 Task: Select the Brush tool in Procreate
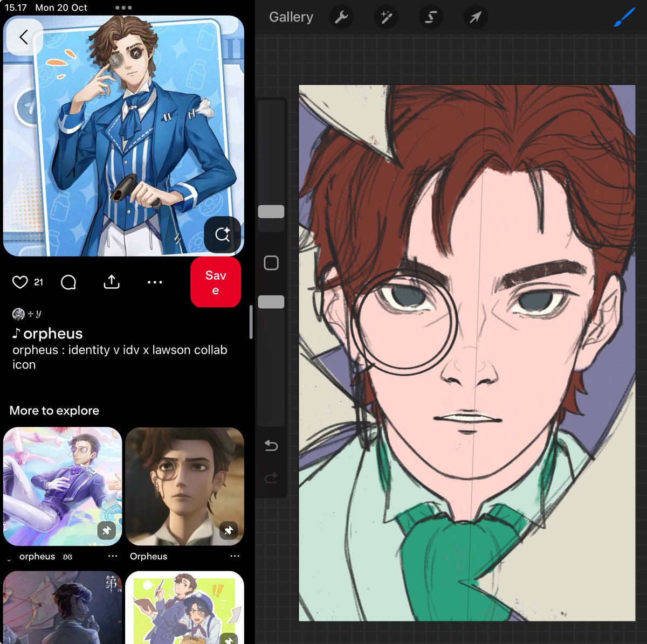click(x=624, y=17)
